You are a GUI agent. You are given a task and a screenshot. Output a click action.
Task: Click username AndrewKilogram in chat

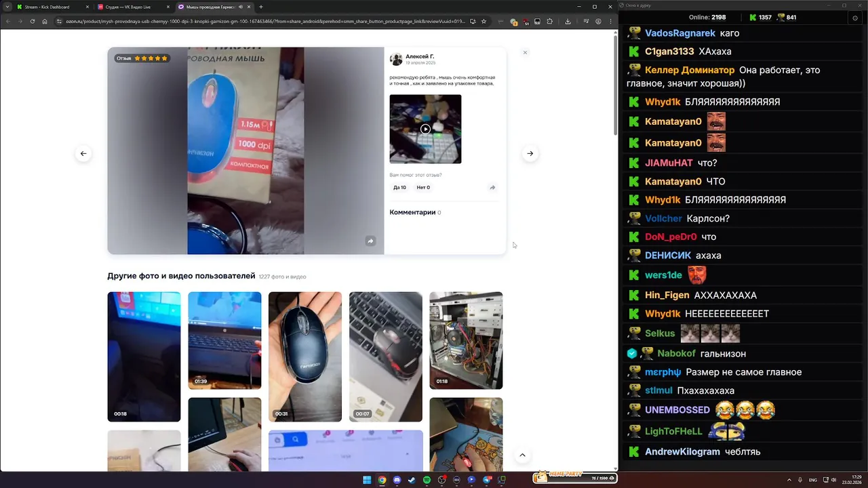(682, 451)
